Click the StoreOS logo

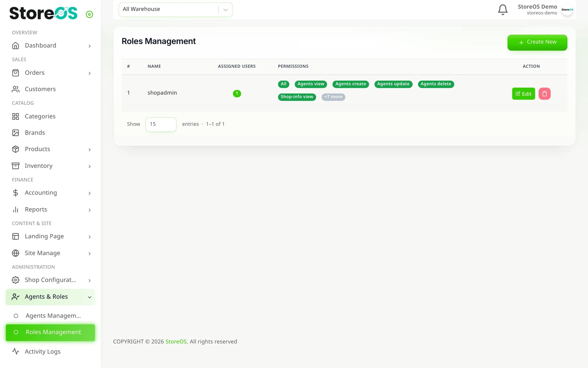43,13
